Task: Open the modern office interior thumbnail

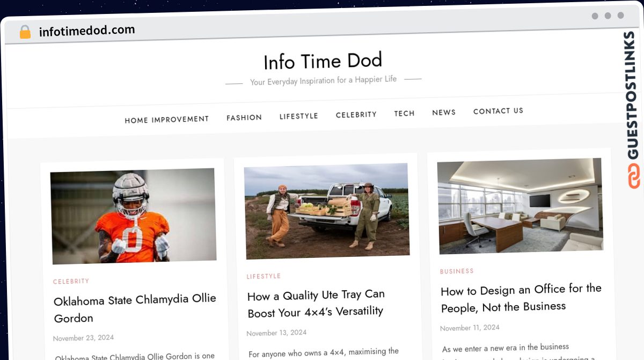Action: [520, 206]
